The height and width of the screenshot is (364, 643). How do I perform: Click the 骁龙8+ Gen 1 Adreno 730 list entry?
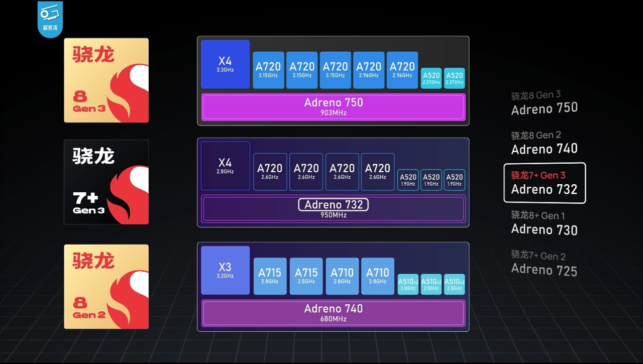(x=545, y=223)
